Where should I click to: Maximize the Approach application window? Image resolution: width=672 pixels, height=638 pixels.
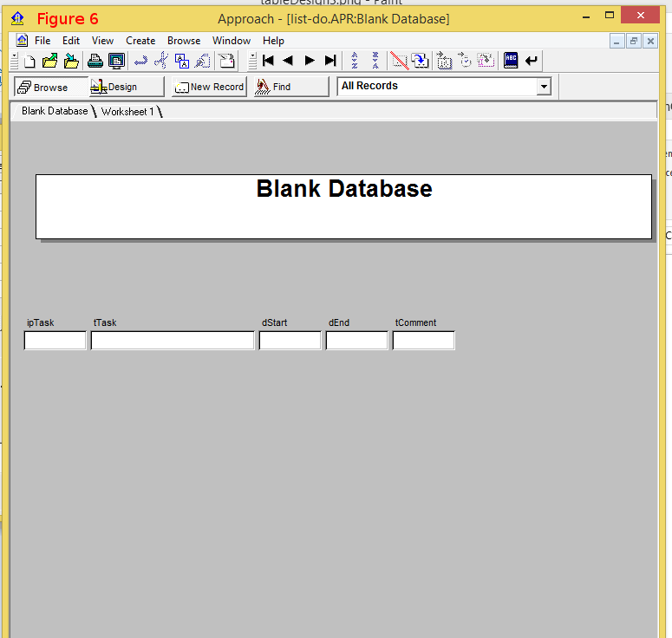[610, 16]
